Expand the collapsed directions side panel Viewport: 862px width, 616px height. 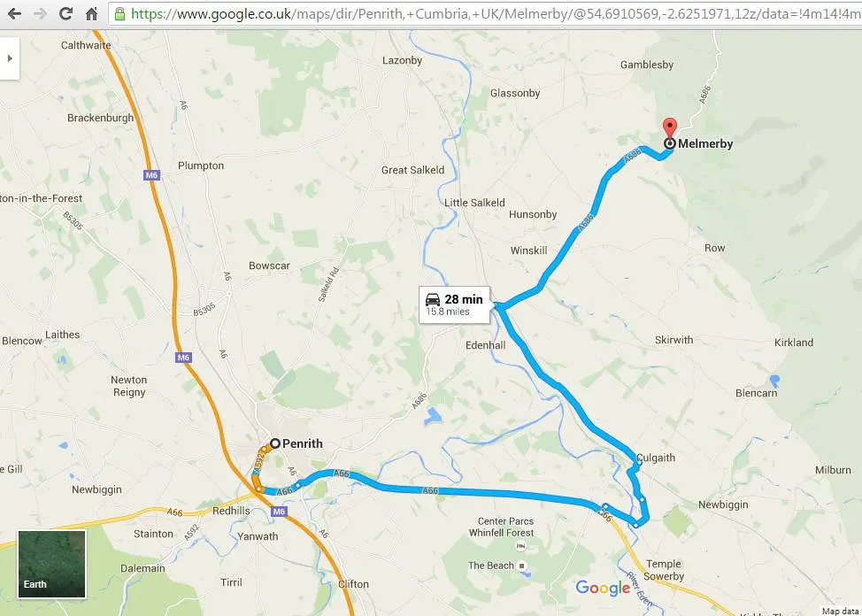click(10, 58)
